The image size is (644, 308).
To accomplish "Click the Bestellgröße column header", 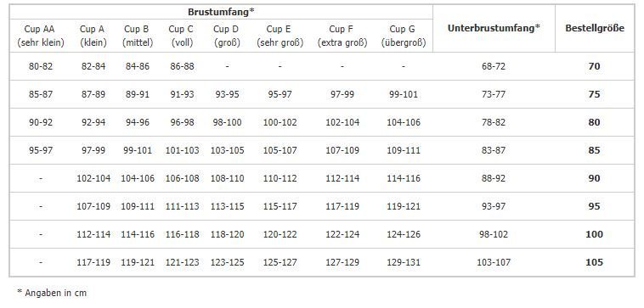I will [595, 28].
